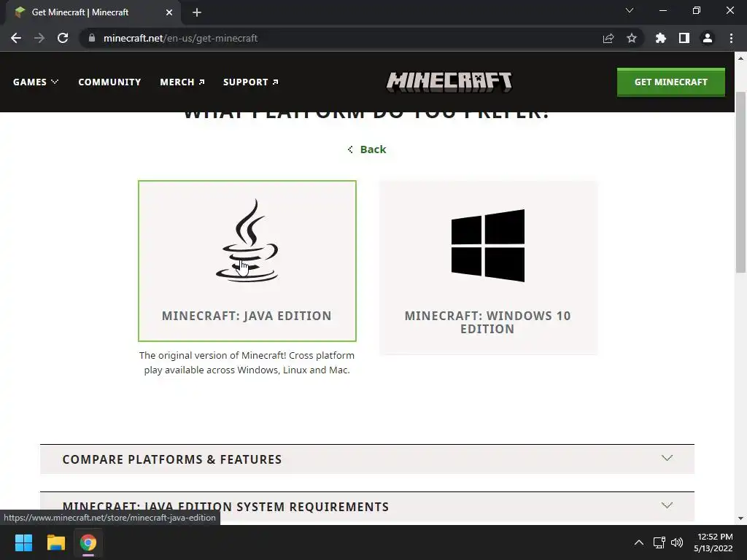The image size is (747, 560).
Task: Toggle Chrome side panel icon
Action: tap(684, 38)
